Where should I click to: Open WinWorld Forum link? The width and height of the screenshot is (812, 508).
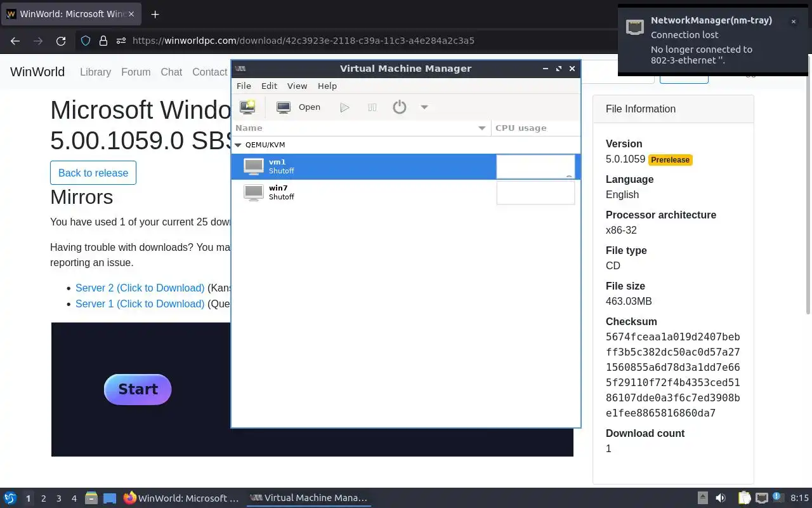[x=136, y=72]
